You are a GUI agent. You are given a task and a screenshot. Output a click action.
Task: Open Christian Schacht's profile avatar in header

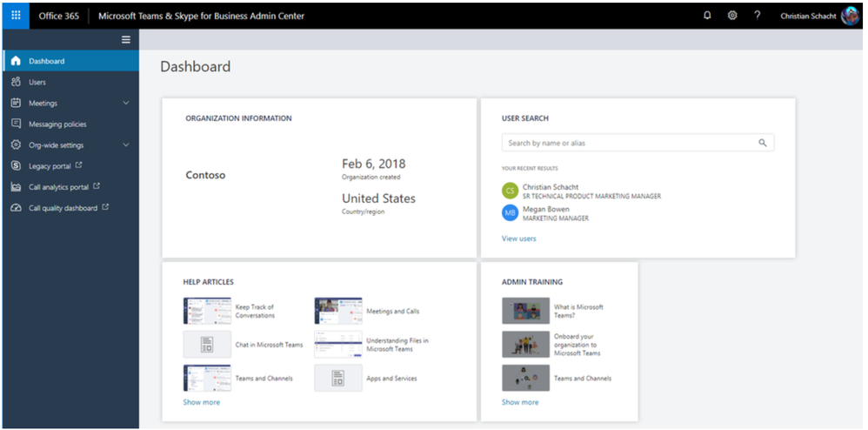tap(850, 16)
